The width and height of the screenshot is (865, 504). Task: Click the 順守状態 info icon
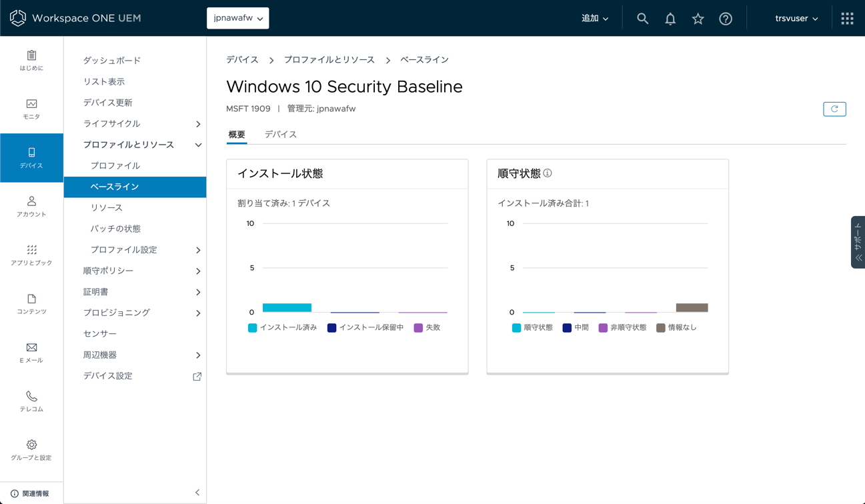pos(548,173)
